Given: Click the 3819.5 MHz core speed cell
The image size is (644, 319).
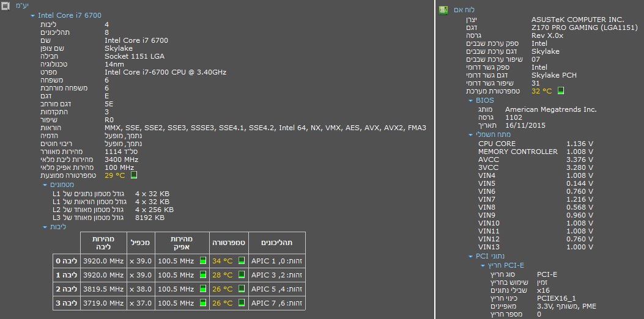Looking at the screenshot, I should pyautogui.click(x=103, y=289).
